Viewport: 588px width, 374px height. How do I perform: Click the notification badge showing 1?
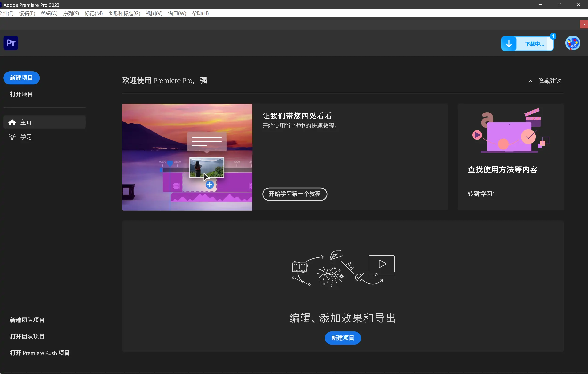click(x=553, y=36)
